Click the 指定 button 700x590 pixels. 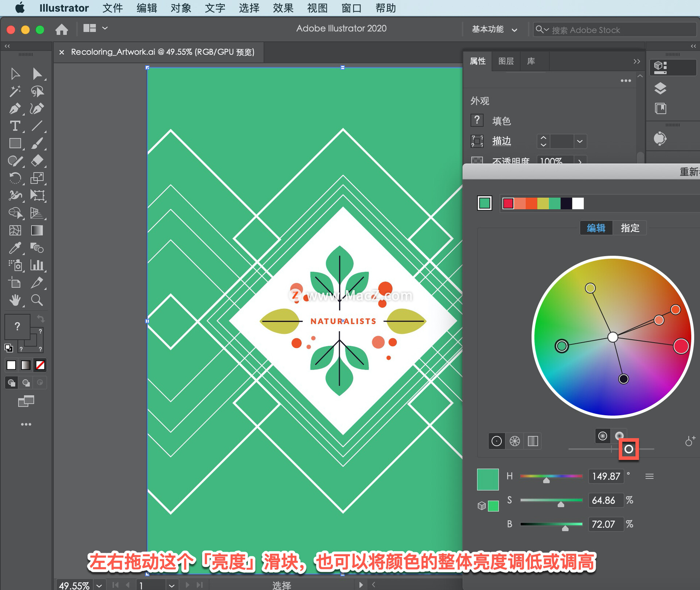(x=630, y=228)
